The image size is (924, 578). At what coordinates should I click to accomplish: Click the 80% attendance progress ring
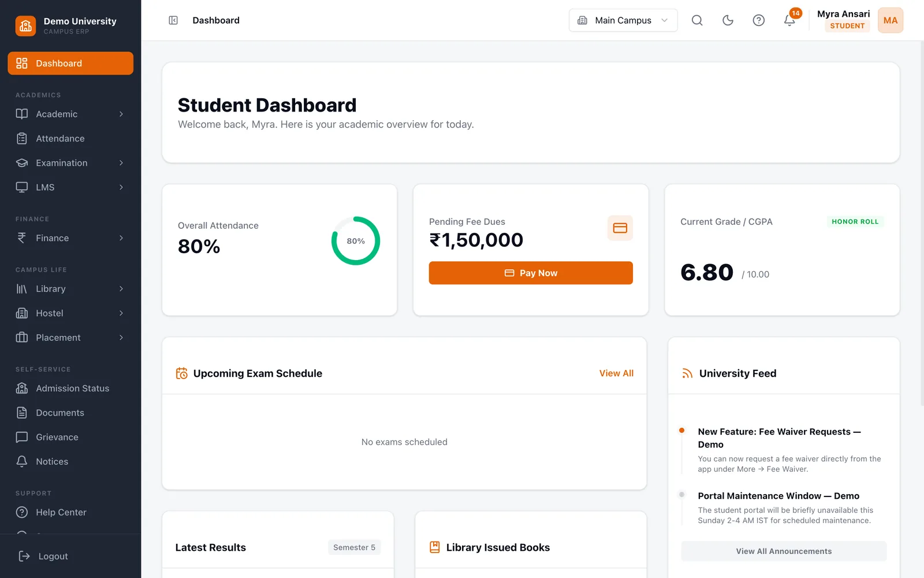tap(356, 241)
